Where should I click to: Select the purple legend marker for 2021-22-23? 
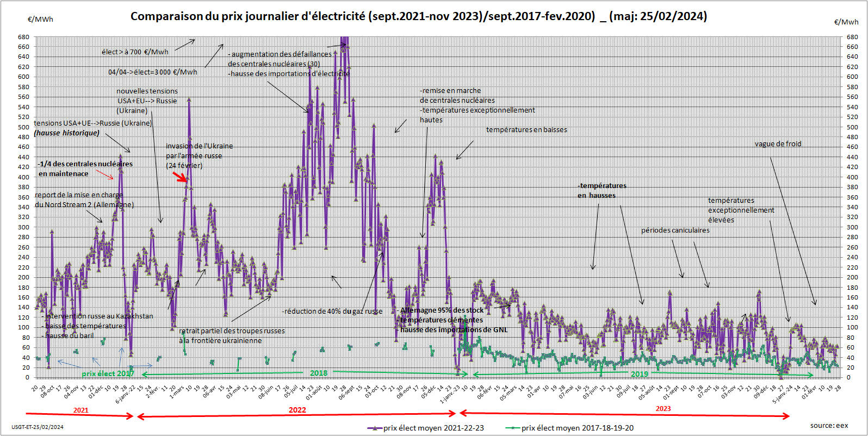coord(375,428)
